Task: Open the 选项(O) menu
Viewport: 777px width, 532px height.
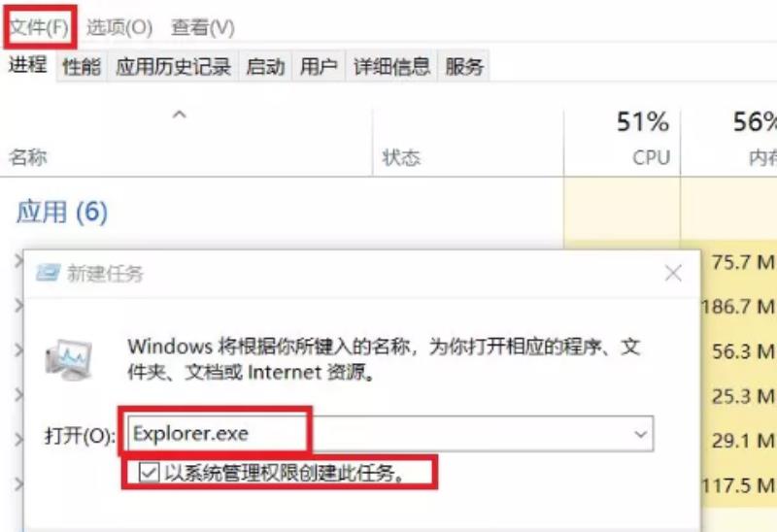Action: point(119,27)
